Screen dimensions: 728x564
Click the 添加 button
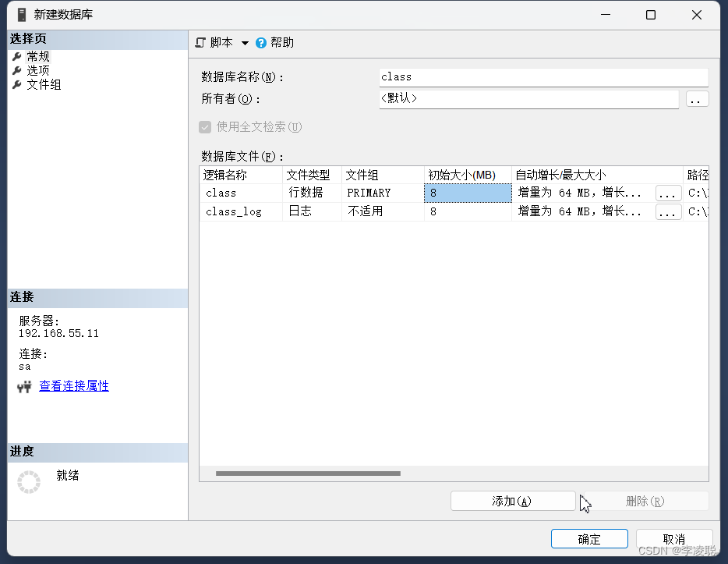[512, 501]
